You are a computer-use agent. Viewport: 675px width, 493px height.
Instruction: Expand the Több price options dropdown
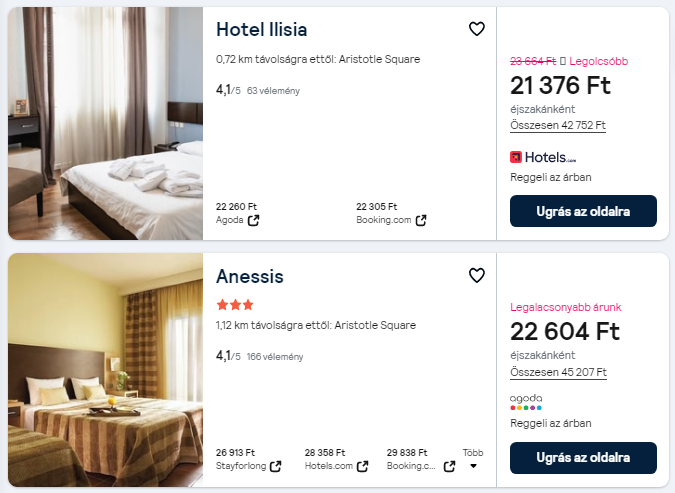point(473,459)
